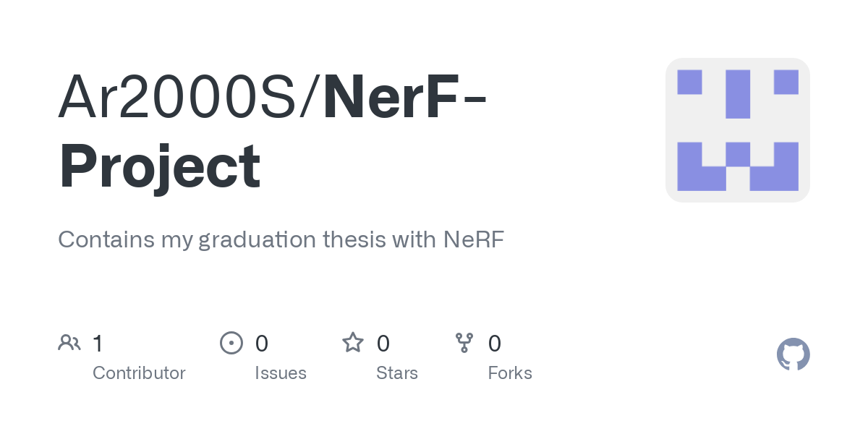
Task: Click the top-left purple square in avatar
Action: (689, 82)
